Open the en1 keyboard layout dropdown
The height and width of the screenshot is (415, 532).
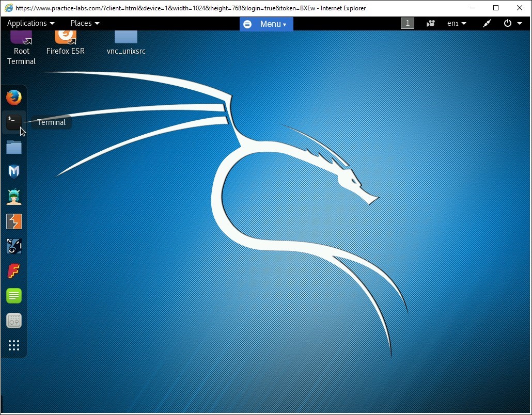click(457, 23)
